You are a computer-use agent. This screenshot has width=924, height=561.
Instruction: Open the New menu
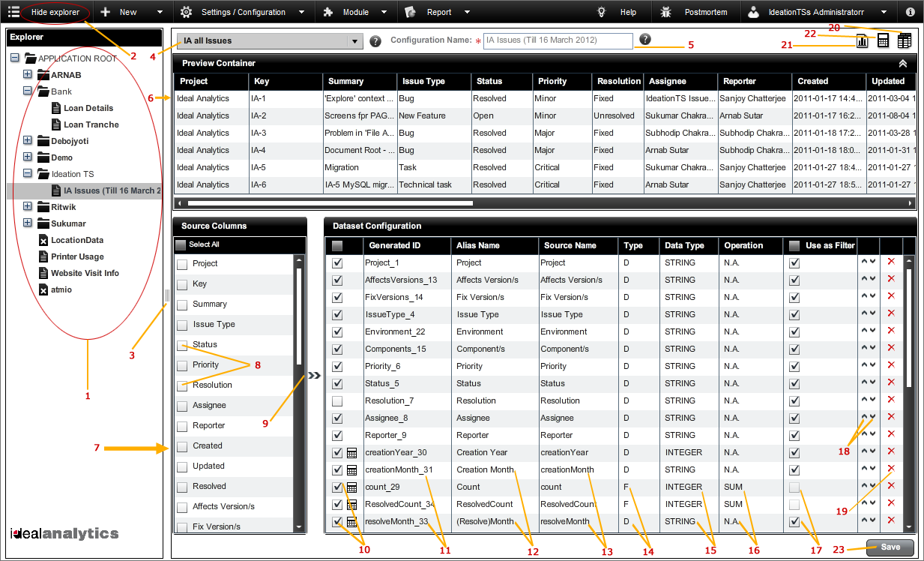132,12
